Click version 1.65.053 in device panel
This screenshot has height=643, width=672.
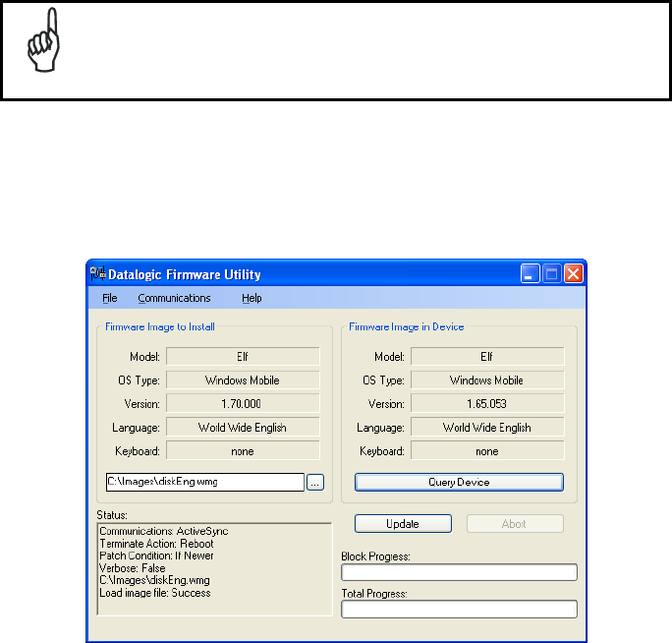pos(487,404)
